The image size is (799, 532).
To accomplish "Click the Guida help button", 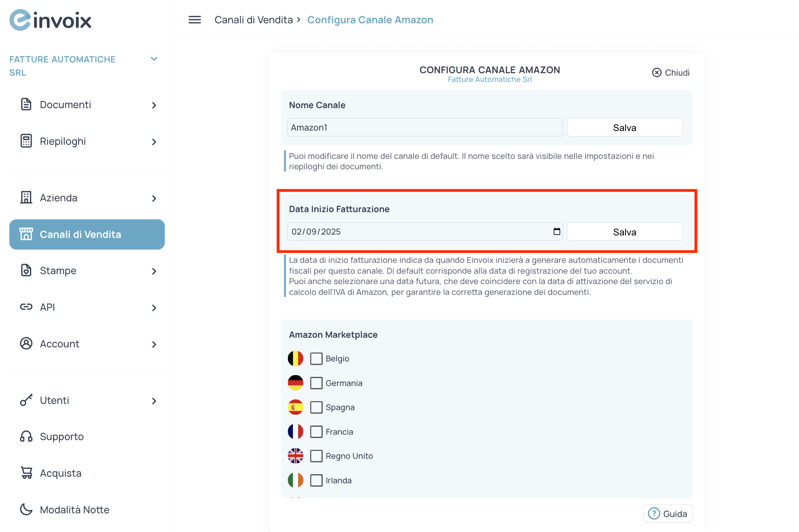I will click(x=667, y=513).
